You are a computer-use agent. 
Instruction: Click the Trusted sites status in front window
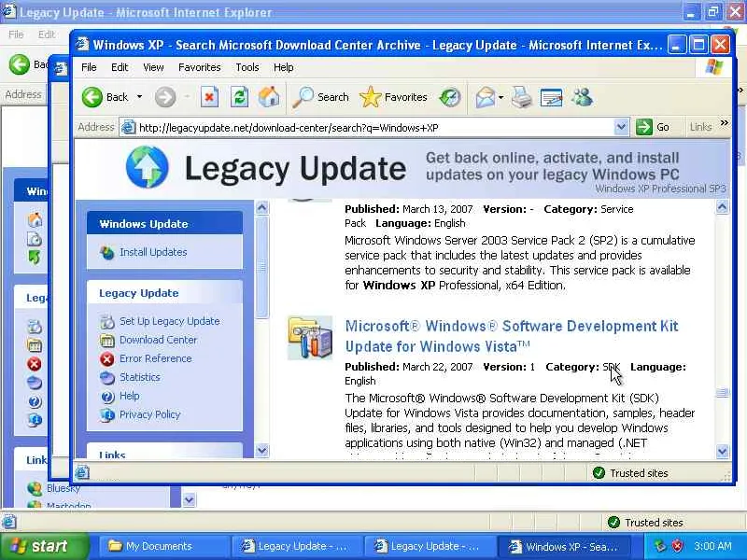tap(629, 473)
